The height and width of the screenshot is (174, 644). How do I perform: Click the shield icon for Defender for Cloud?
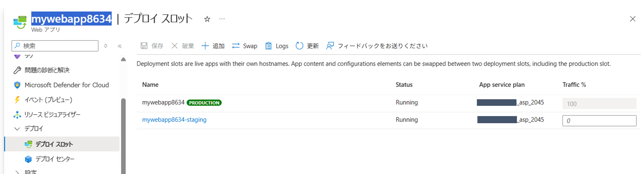tap(17, 85)
